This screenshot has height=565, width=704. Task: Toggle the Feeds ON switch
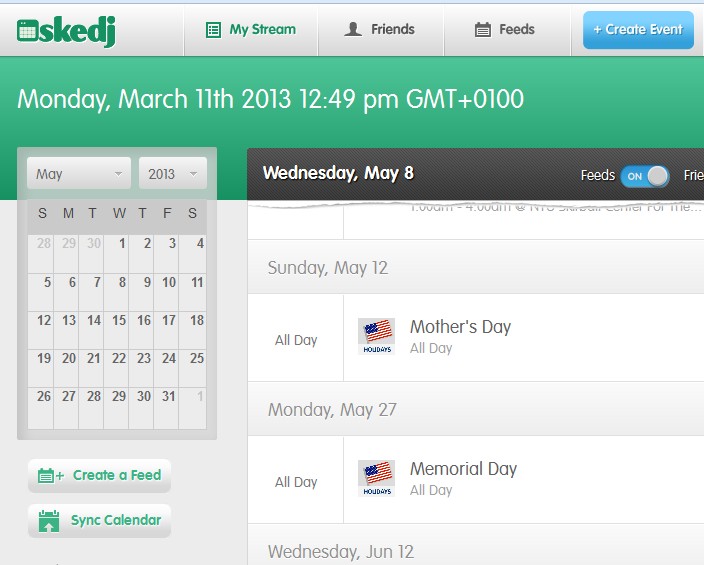coord(645,176)
